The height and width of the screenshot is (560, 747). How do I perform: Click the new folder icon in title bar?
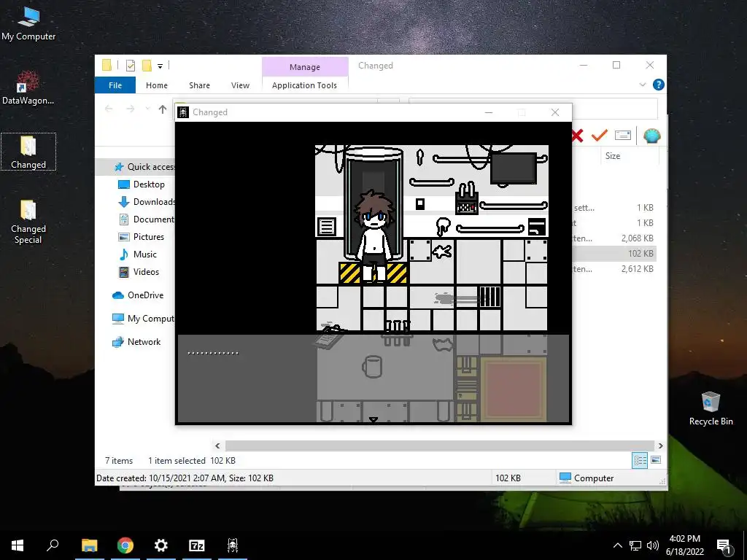[x=147, y=66]
